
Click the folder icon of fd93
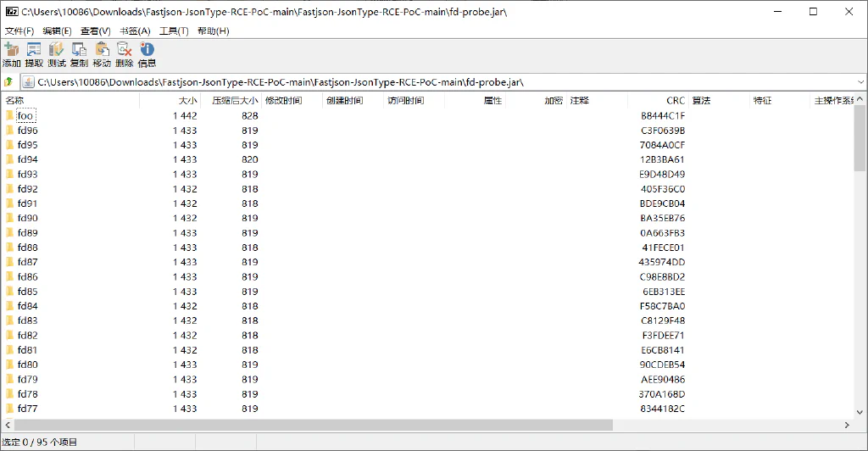[9, 174]
